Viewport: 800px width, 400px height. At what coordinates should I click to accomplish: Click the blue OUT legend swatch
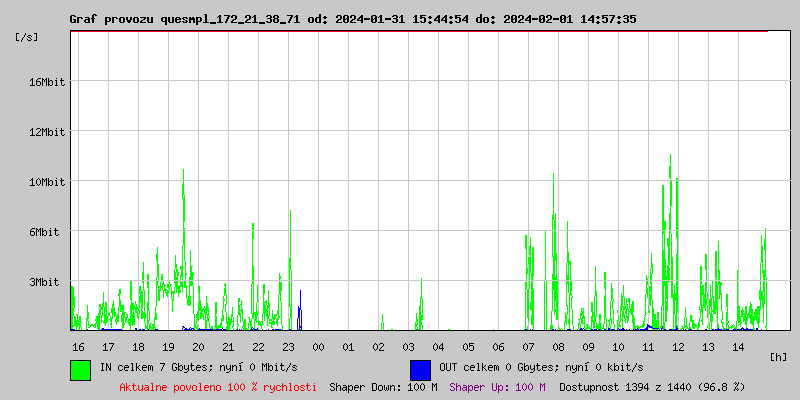tap(420, 369)
